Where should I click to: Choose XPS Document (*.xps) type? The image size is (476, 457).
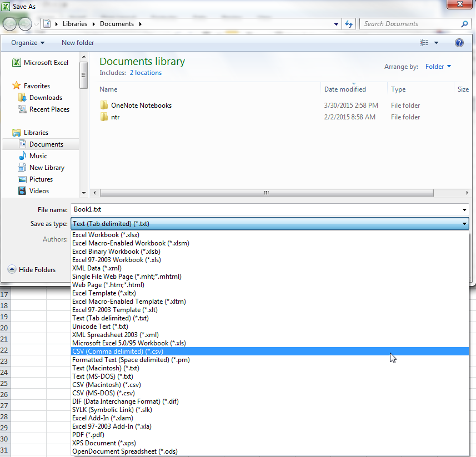[270, 443]
